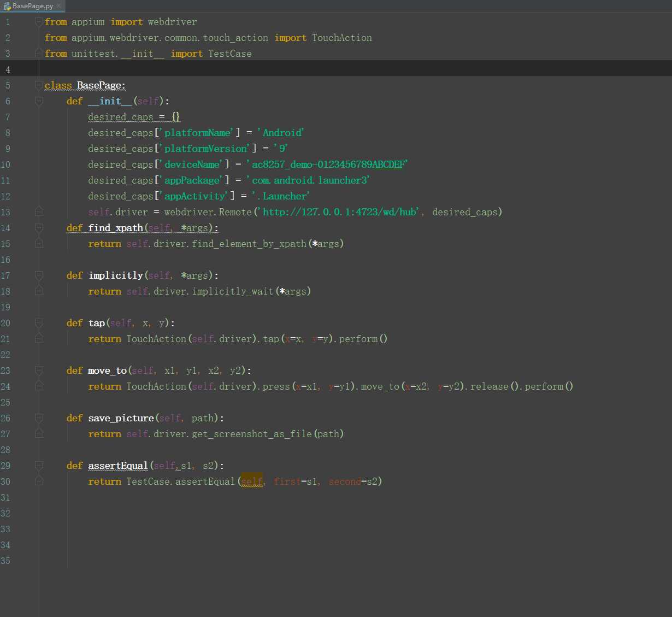Click get_screenshot_as_file method call
Viewport: 672px width, 617px height.
[x=252, y=434]
